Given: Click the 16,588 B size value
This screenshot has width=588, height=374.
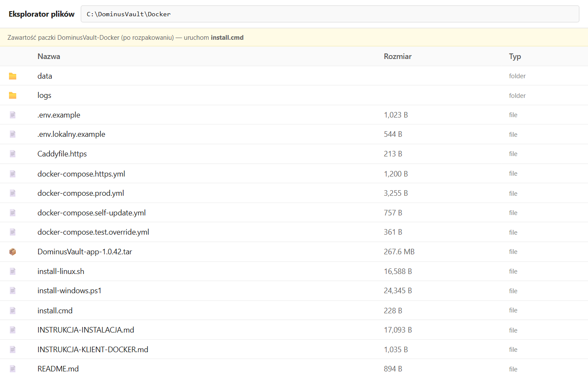Looking at the screenshot, I should [398, 271].
